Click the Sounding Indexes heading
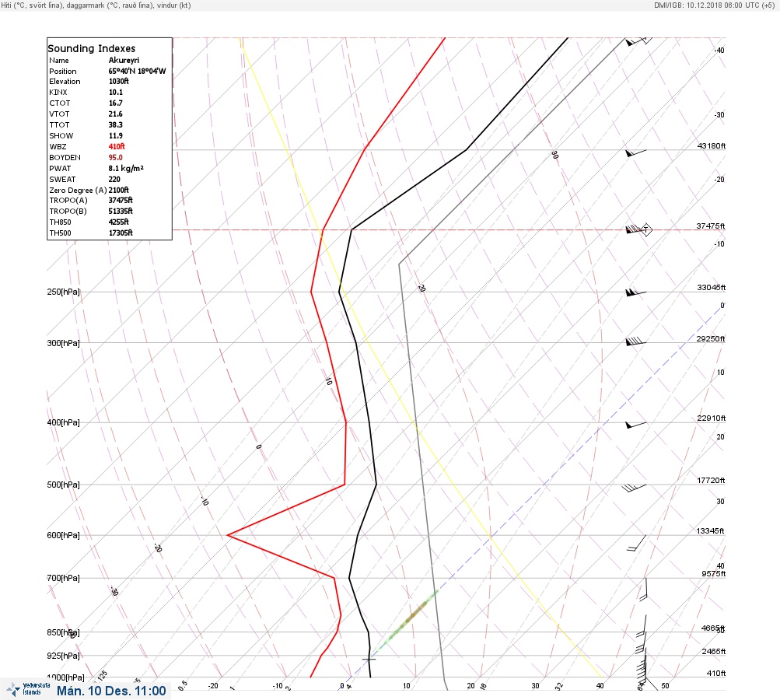Image resolution: width=780 pixels, height=700 pixels. click(x=92, y=48)
